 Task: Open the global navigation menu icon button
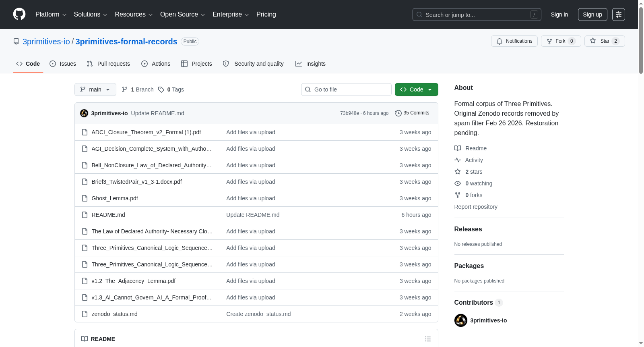click(619, 15)
